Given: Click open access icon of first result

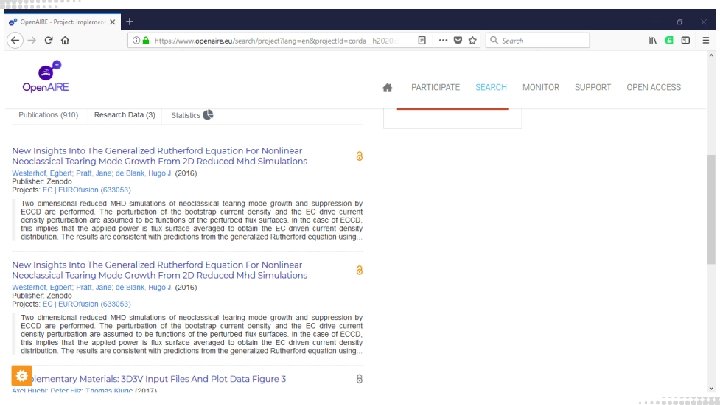Looking at the screenshot, I should pos(360,156).
